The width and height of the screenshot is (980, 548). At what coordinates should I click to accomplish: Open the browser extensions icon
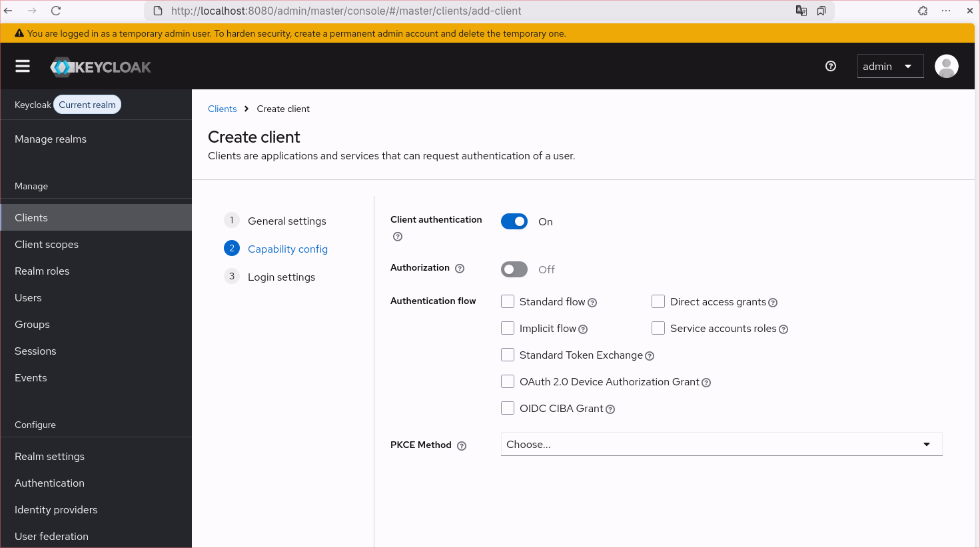click(923, 11)
